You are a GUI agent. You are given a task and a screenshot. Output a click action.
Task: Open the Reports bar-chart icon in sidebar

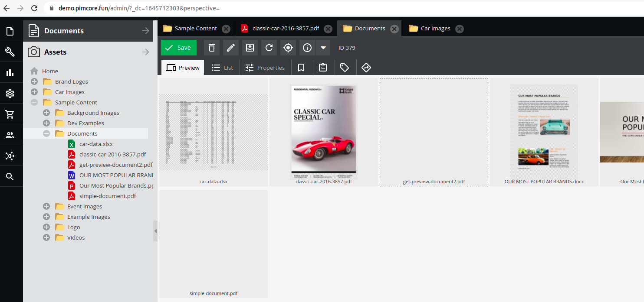coord(11,72)
